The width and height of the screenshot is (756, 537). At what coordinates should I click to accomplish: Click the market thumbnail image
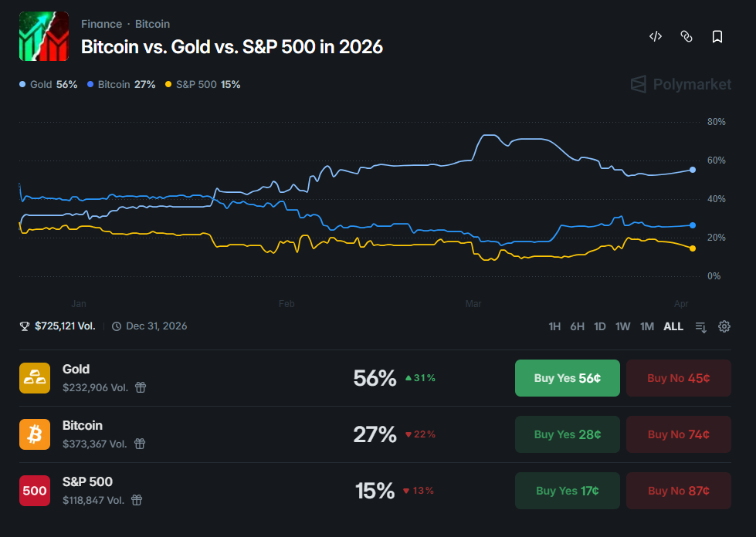click(x=44, y=36)
